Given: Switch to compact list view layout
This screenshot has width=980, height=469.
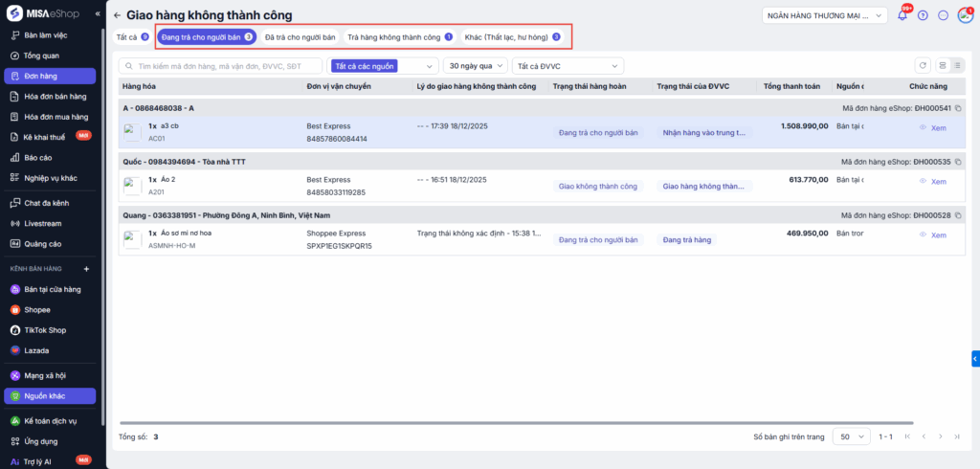Looking at the screenshot, I should click(958, 65).
